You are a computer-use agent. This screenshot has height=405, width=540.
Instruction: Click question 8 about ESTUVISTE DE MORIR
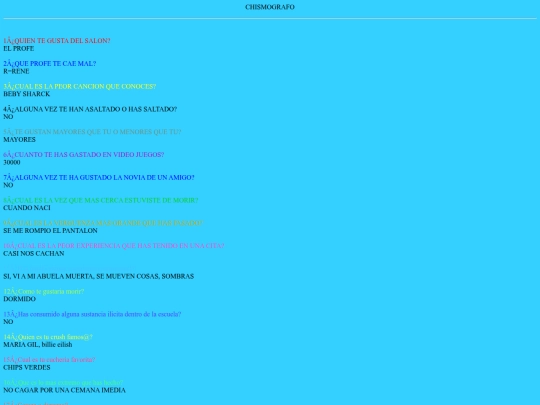pos(101,200)
